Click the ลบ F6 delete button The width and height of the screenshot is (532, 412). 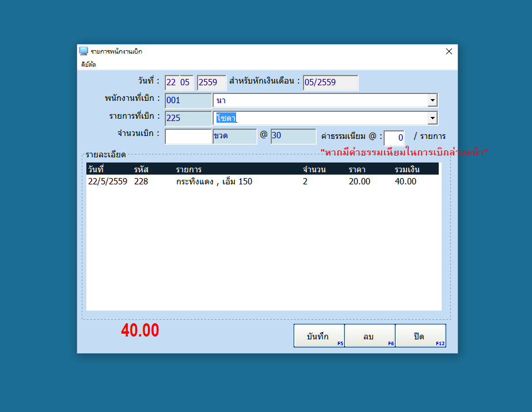370,335
